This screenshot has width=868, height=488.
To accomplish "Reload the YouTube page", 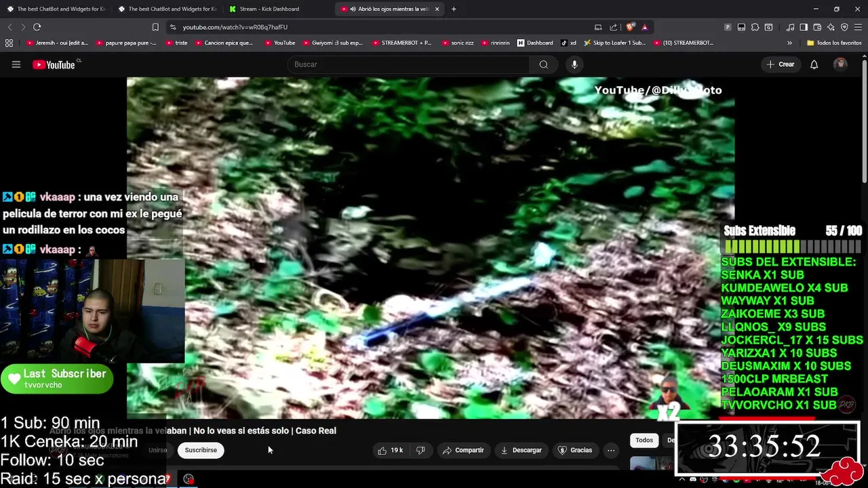I will (37, 27).
